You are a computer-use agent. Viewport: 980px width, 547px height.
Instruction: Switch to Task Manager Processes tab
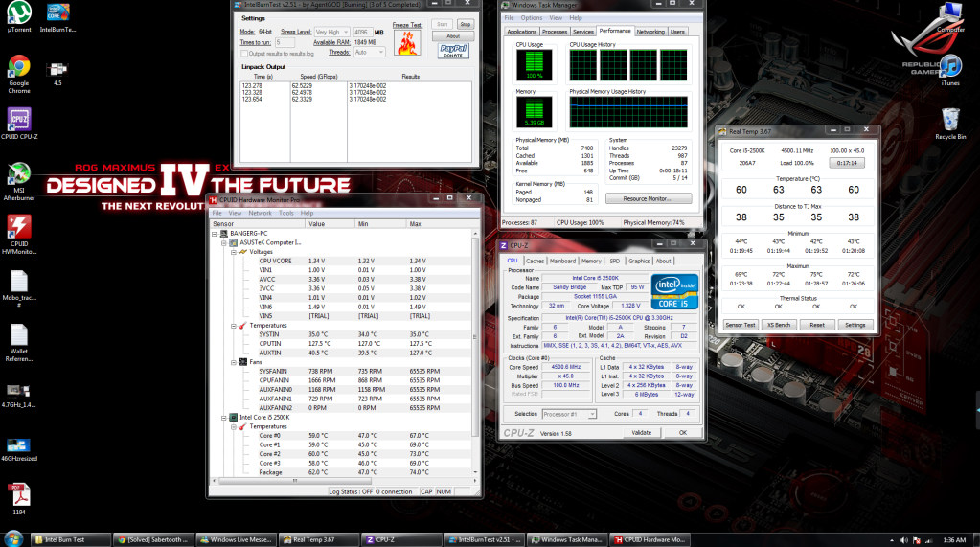click(x=555, y=32)
